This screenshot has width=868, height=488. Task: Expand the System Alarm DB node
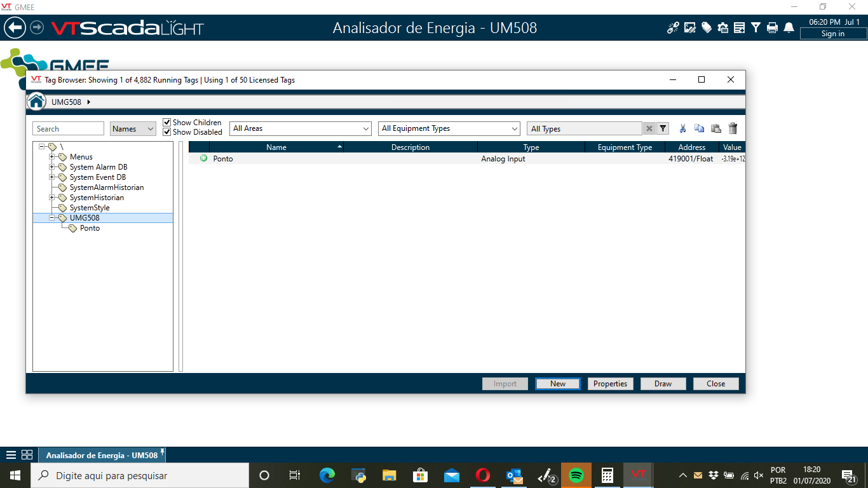coord(52,166)
